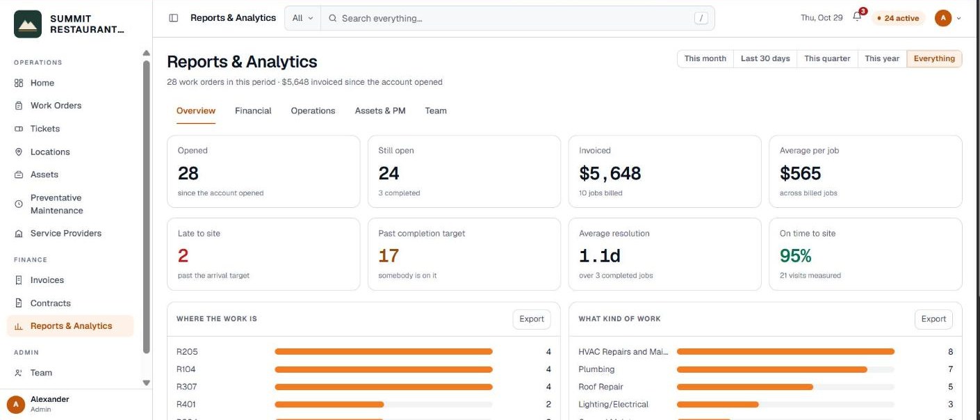Screen dimensions: 980x420
Task: Open the Invoiced $5,648 card
Action: click(x=665, y=172)
